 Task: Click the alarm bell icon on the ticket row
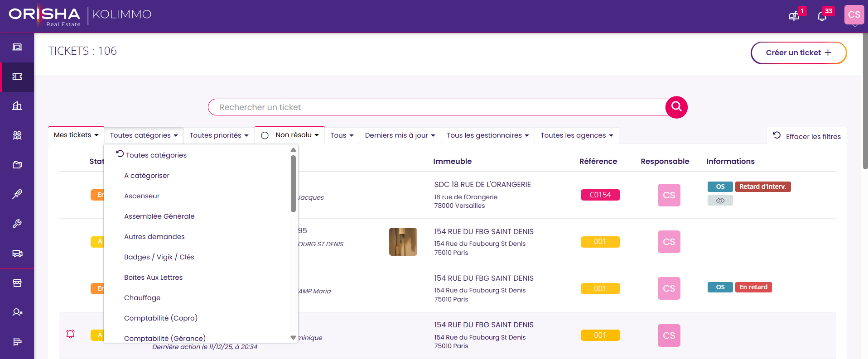coord(70,334)
